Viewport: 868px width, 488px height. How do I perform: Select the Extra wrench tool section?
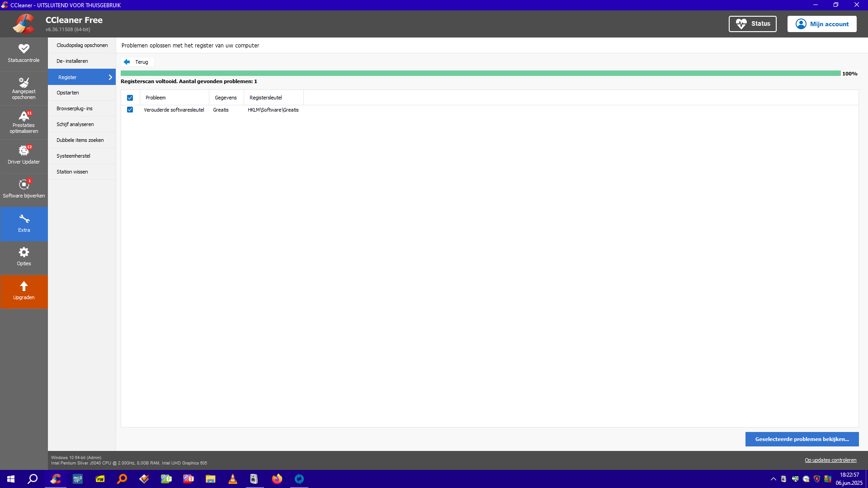[x=24, y=224]
